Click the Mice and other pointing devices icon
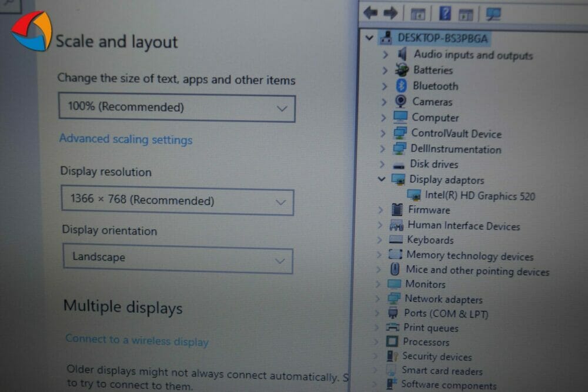 395,269
